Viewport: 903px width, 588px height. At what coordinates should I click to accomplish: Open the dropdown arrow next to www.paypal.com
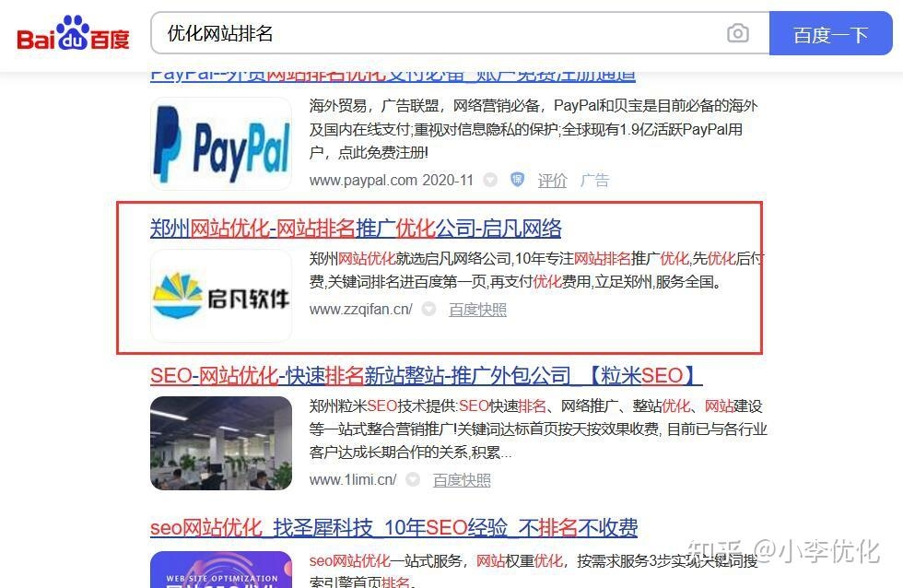click(x=489, y=181)
